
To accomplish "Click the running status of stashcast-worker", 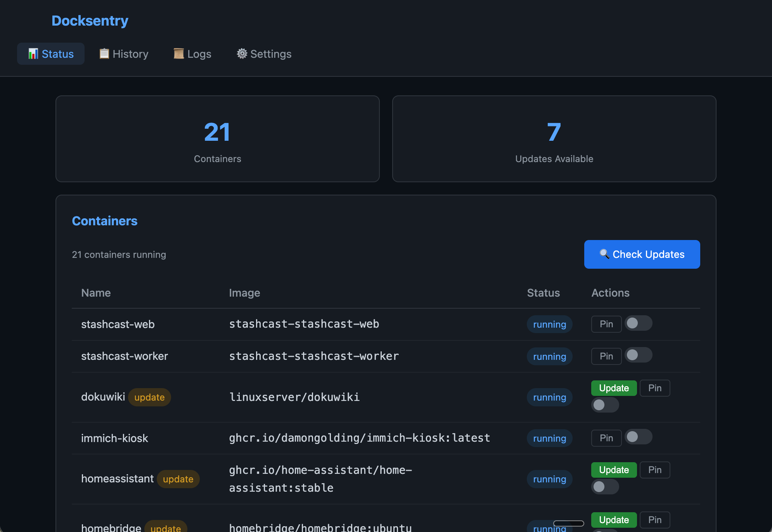I will point(550,357).
